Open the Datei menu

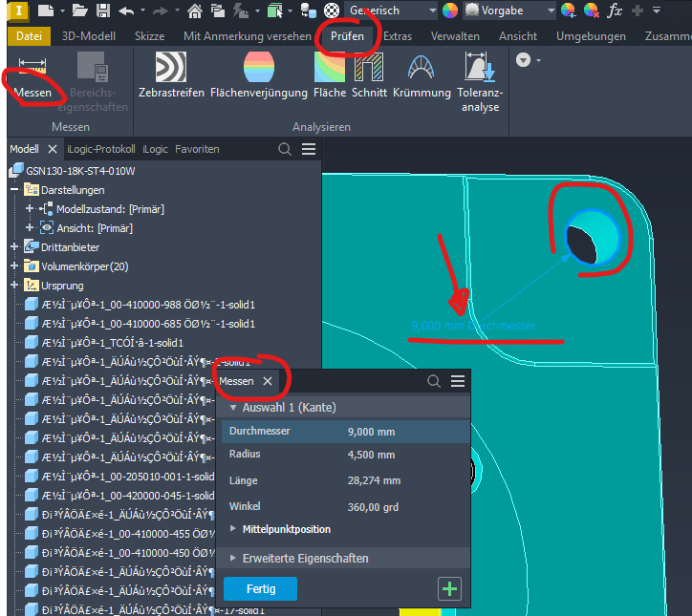29,36
